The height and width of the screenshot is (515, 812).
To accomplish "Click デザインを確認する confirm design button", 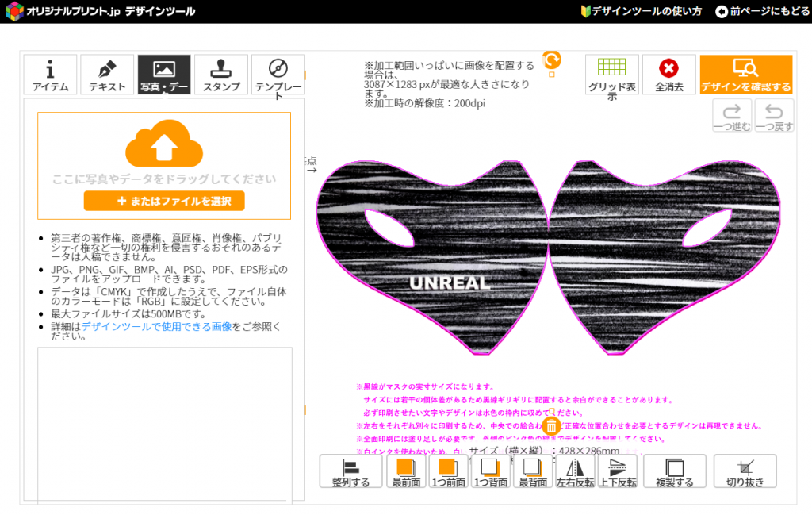I will (745, 75).
